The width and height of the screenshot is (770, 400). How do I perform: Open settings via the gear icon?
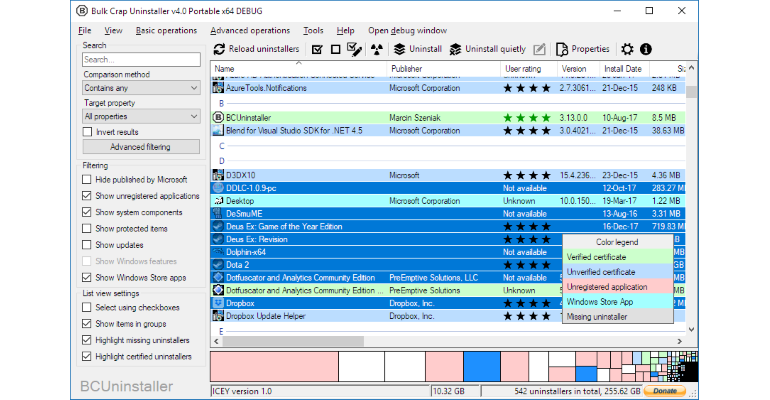point(627,49)
